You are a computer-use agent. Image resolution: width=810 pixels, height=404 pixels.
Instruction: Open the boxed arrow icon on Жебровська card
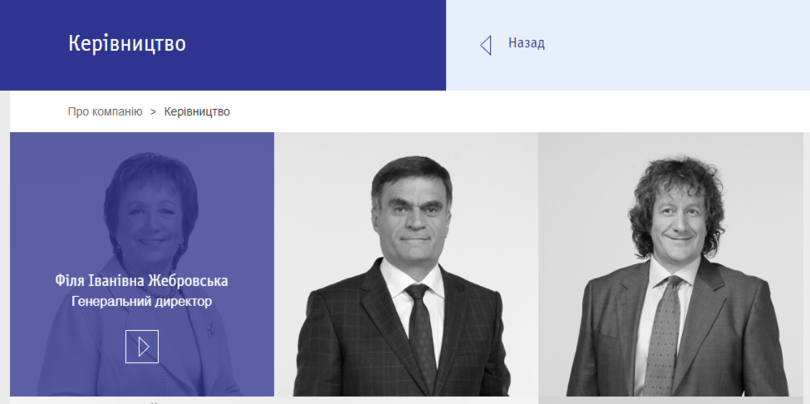click(142, 346)
